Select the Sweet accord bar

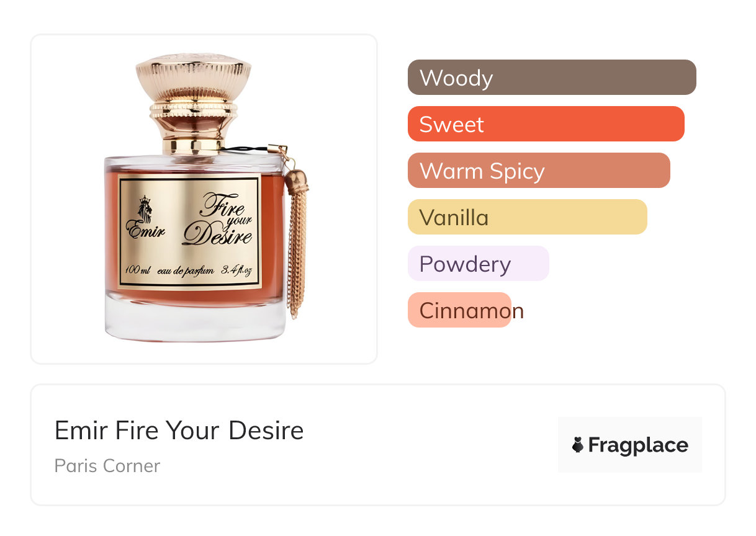[x=546, y=124]
